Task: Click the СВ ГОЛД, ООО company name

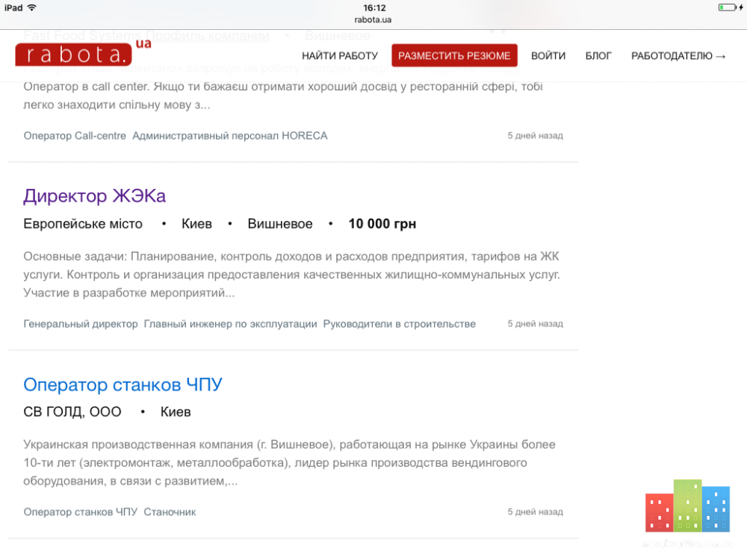Action: [72, 412]
